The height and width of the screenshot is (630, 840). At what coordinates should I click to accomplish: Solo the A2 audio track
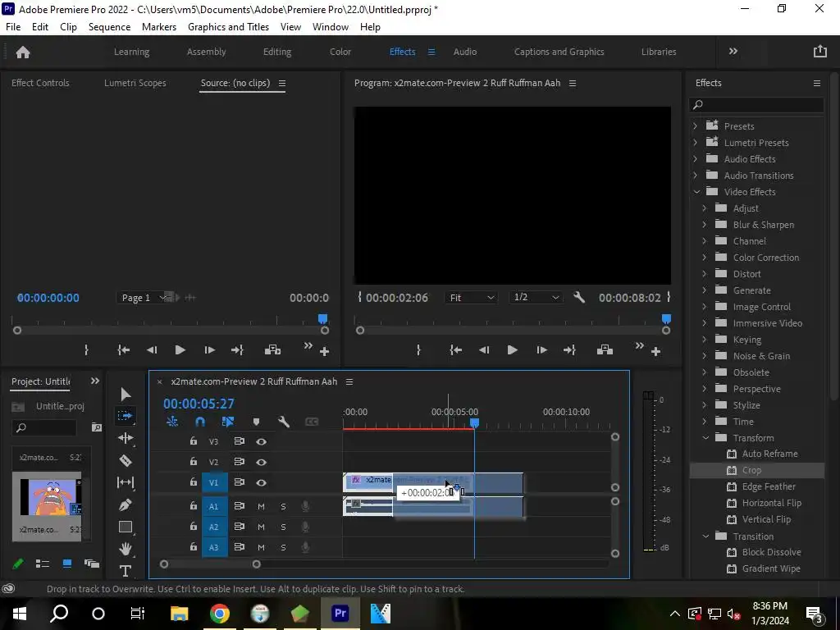tap(283, 527)
